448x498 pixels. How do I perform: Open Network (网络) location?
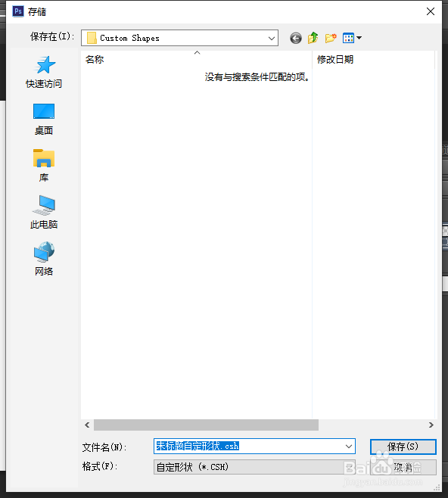point(44,259)
